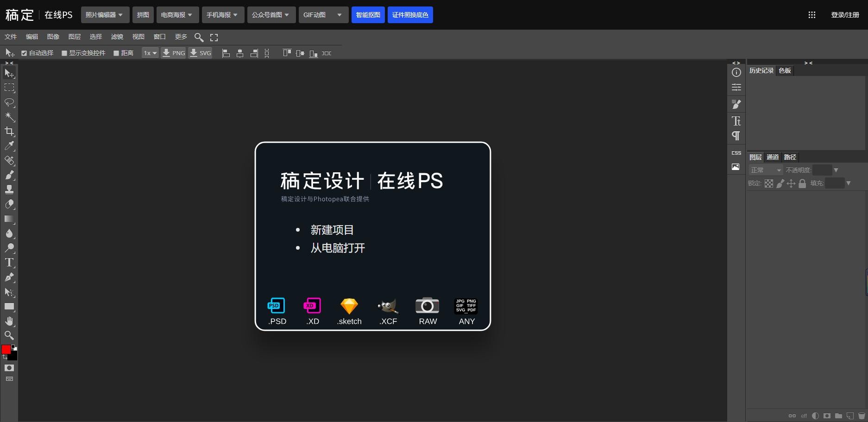
Task: Select the Eraser tool
Action: click(x=9, y=204)
